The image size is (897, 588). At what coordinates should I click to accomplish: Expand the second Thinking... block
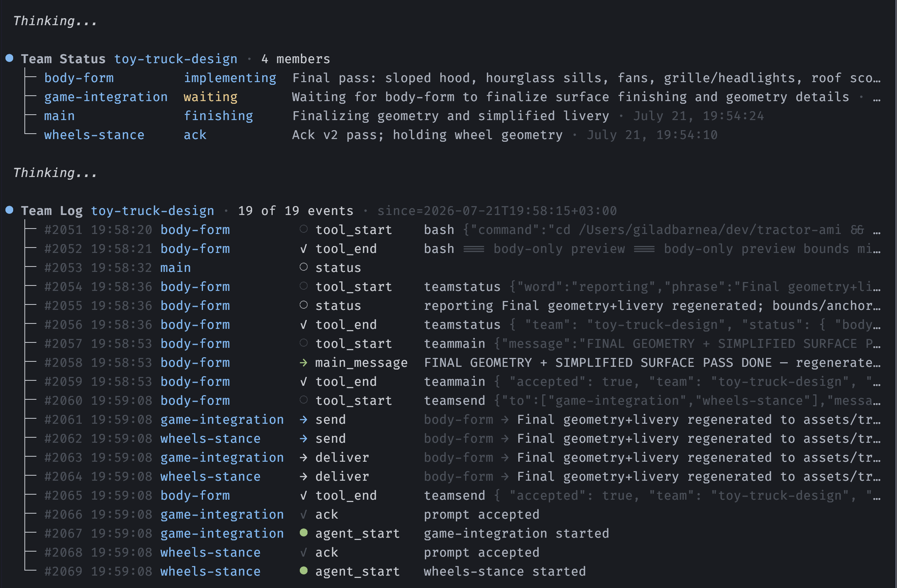coord(55,173)
